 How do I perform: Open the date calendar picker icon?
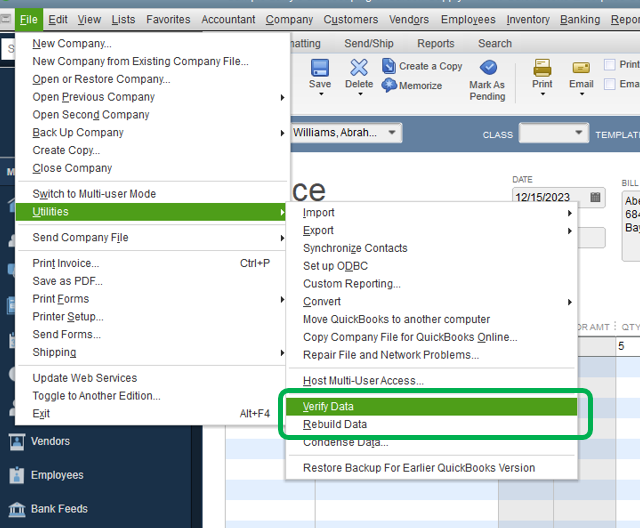595,197
